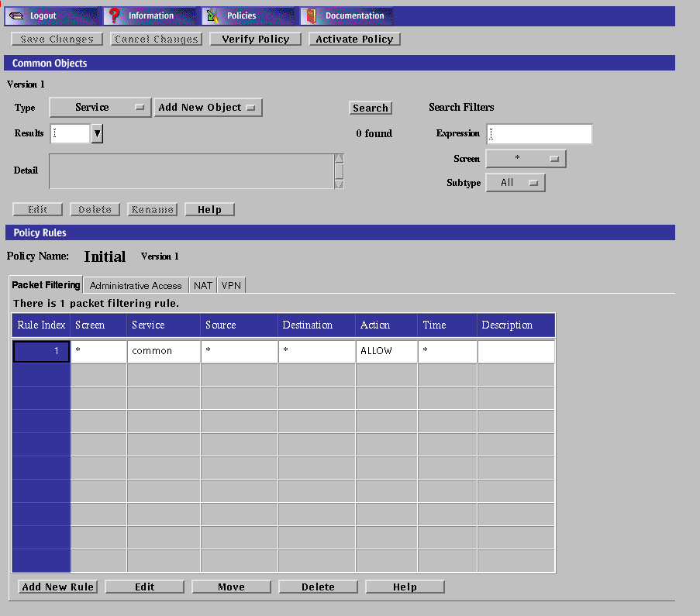Switch to the NAT tab

click(x=202, y=286)
